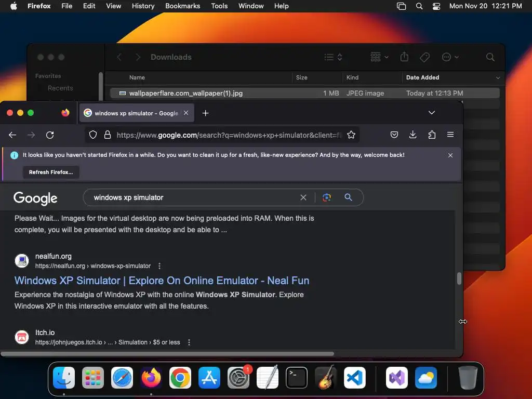This screenshot has height=399, width=532.
Task: Show site padlock security info
Action: click(108, 135)
